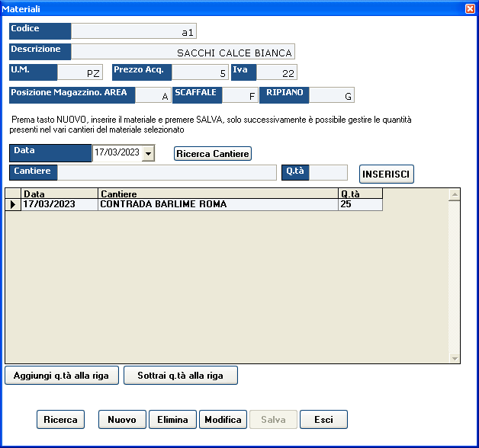
Task: Click grid scrollbar up arrow
Action: coord(455,194)
